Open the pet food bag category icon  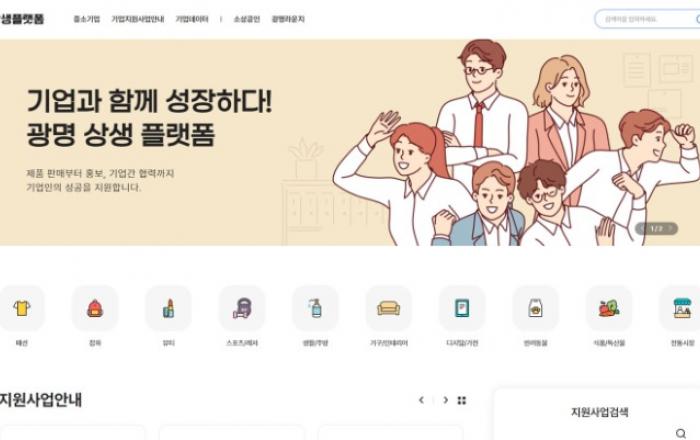click(x=535, y=308)
